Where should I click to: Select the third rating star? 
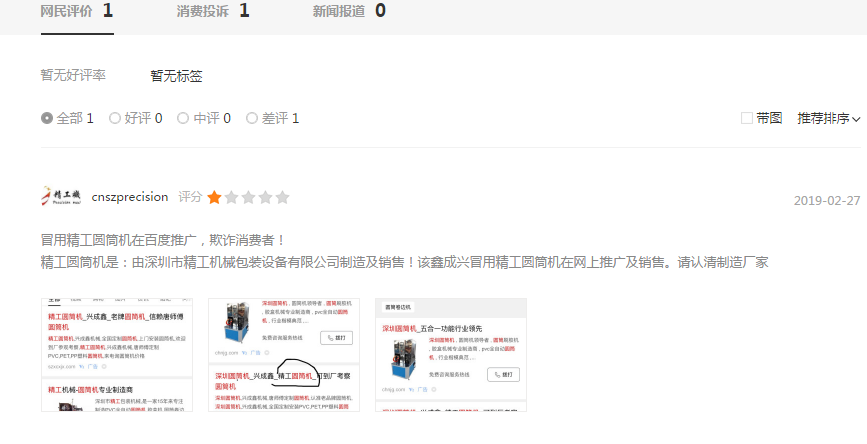click(248, 198)
